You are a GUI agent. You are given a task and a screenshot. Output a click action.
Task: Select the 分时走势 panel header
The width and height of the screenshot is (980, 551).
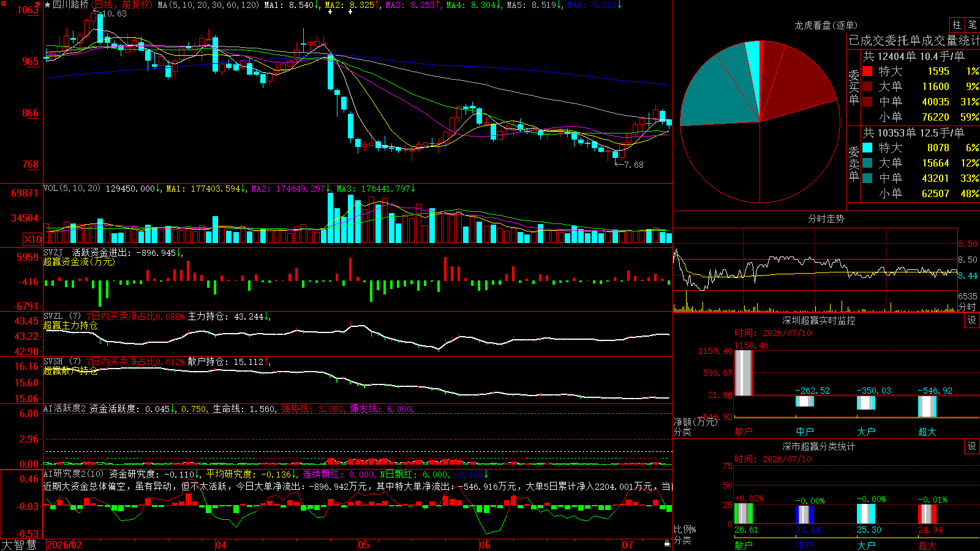pos(826,219)
